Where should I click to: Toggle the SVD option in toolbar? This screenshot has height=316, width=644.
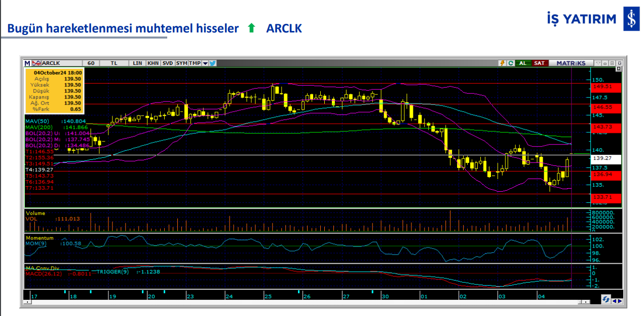168,63
